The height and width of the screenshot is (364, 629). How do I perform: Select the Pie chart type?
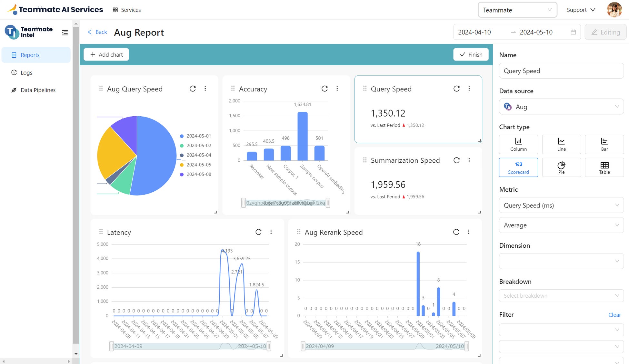coord(561,168)
